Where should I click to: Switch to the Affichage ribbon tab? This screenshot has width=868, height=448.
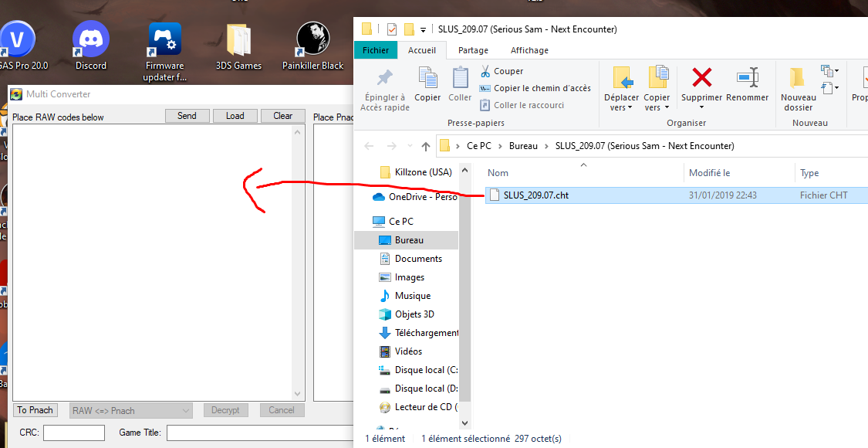[x=529, y=50]
